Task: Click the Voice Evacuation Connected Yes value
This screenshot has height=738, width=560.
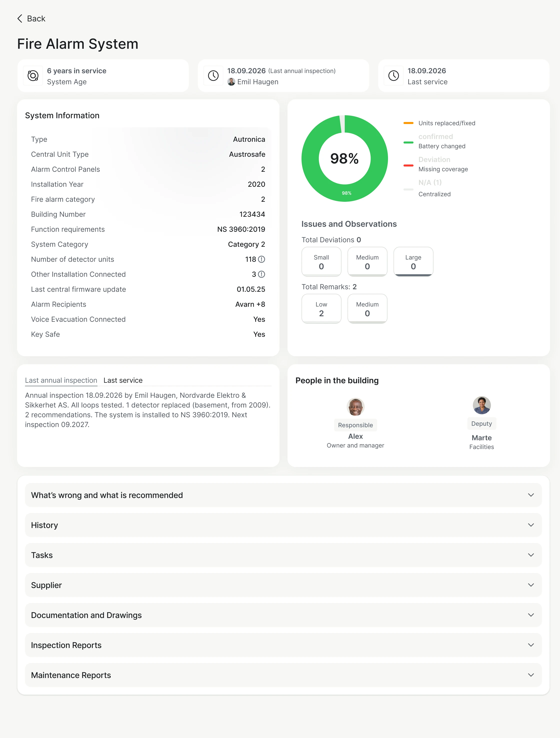Action: 259,319
